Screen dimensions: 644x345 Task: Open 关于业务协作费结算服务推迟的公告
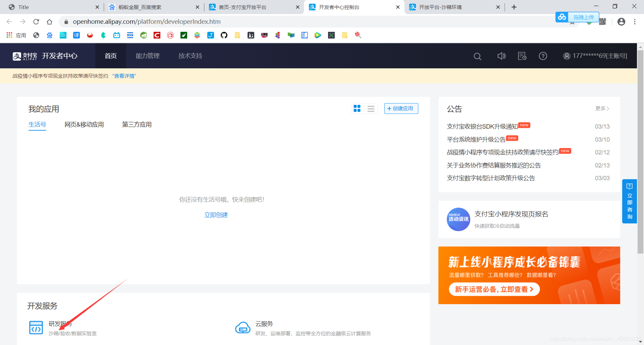[494, 165]
